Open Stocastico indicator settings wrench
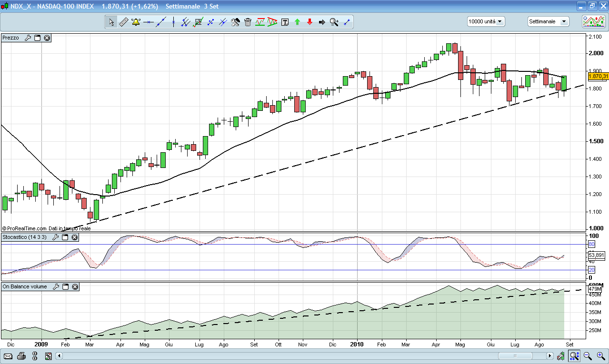Viewport: 609px width, 364px height. pyautogui.click(x=55, y=237)
